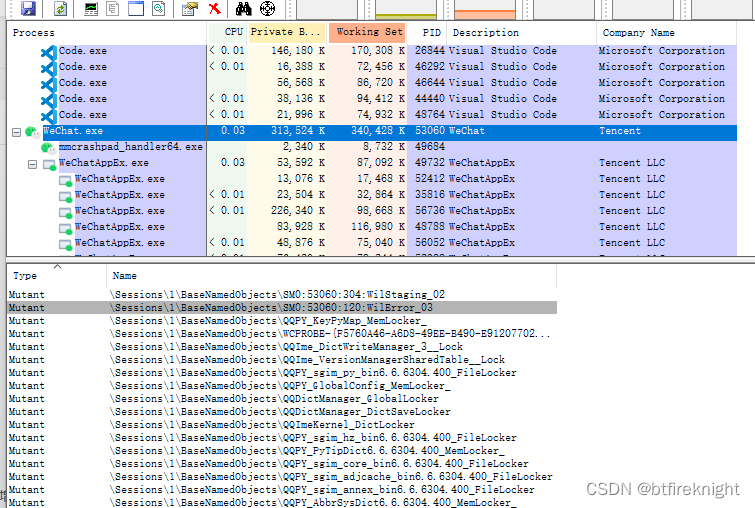This screenshot has width=755, height=508.
Task: Select the QQPY_sgim_adjcache_bin FileLocker handle
Action: pyautogui.click(x=282, y=477)
